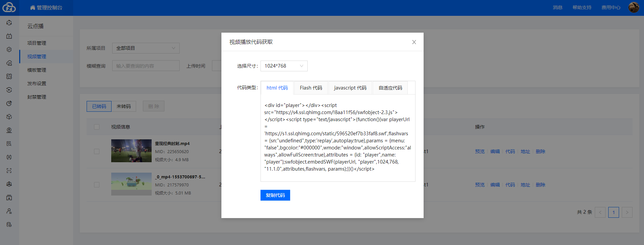Image resolution: width=644 pixels, height=245 pixels.
Task: Click the disabled 删除 button above the table
Action: (154, 106)
